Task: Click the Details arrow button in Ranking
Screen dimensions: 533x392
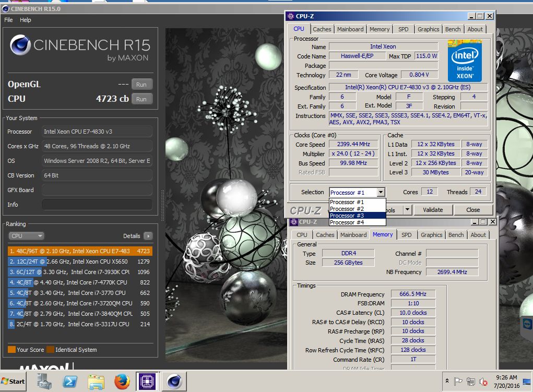Action: coord(148,236)
